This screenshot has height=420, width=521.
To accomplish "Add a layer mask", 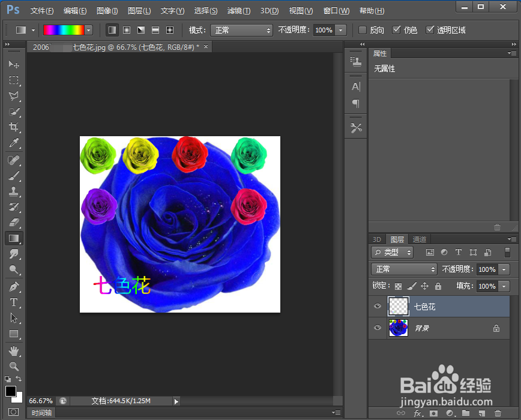I will [433, 413].
